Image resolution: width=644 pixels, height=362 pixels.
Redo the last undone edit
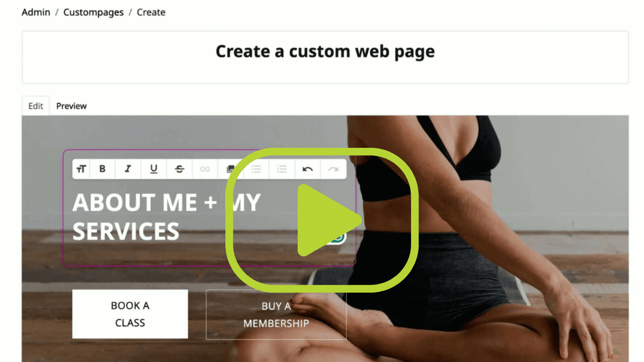click(x=333, y=169)
